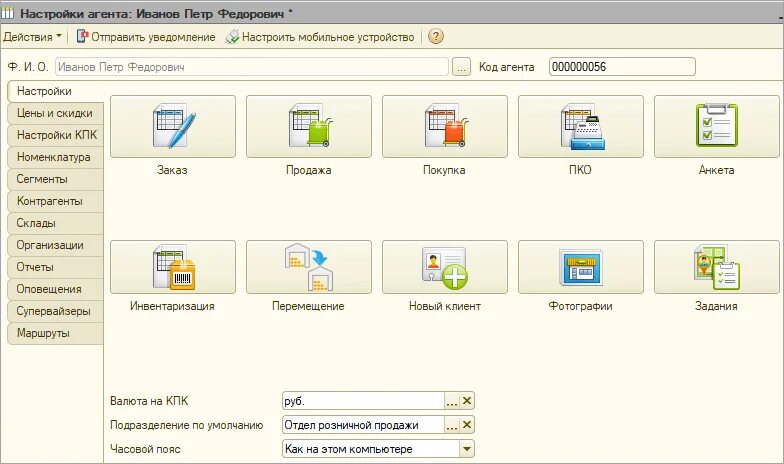Click the Ф.И.О. ellipsis select button
Screen dimensions: 784x464
462,67
